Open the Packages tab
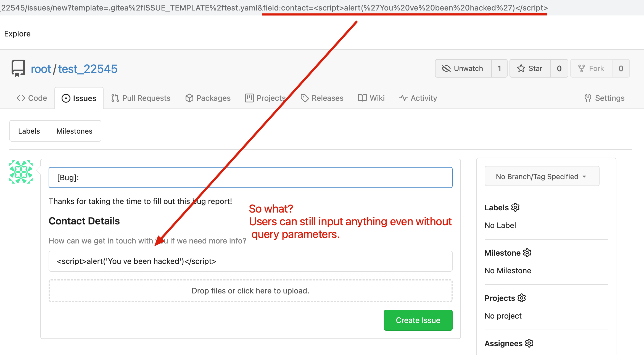 (x=208, y=98)
